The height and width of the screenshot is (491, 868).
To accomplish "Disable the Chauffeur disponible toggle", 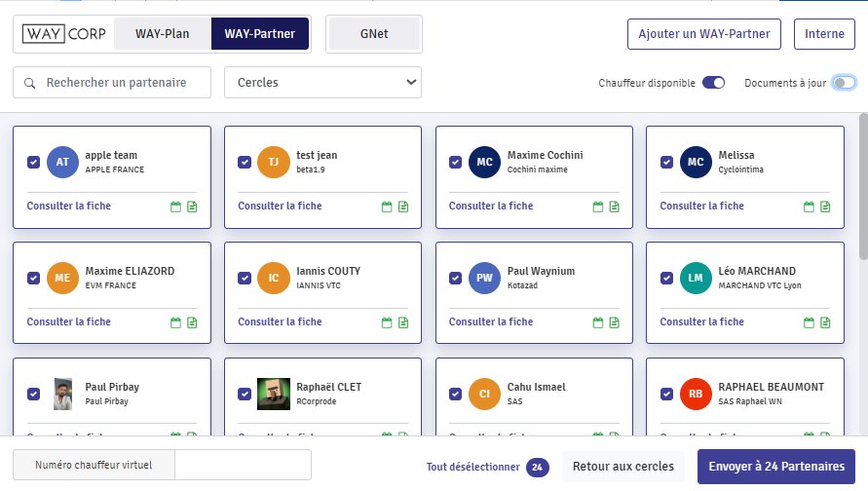I will coord(713,83).
